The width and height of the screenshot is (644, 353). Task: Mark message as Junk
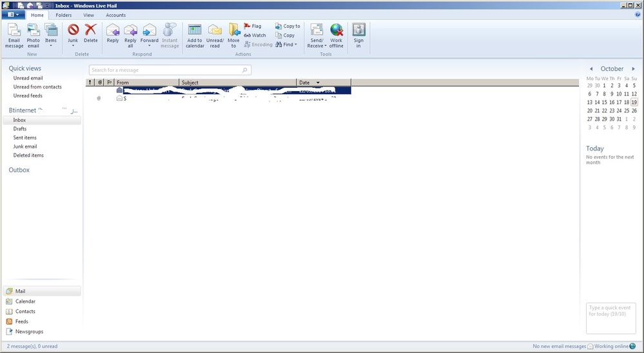pos(73,33)
